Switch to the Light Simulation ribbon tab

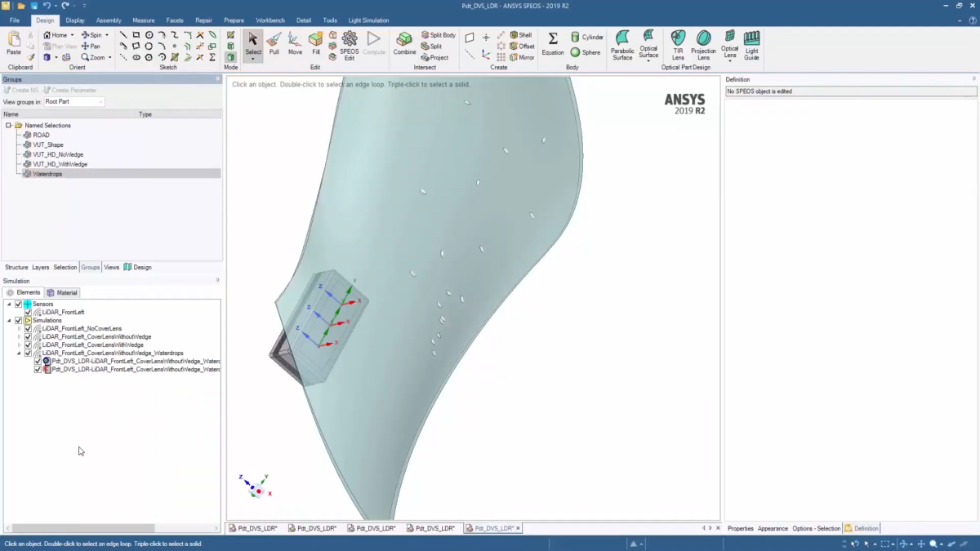point(368,20)
